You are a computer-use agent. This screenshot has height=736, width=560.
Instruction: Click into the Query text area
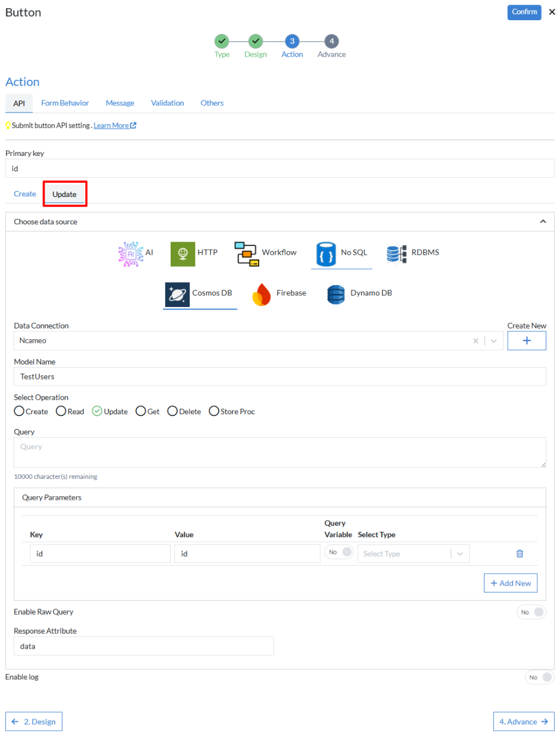[280, 453]
